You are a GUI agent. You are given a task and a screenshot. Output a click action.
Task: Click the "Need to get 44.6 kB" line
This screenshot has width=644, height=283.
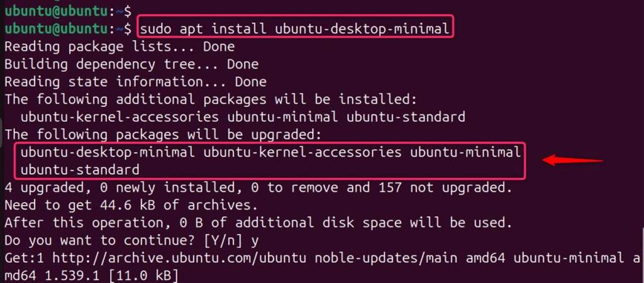tap(131, 205)
